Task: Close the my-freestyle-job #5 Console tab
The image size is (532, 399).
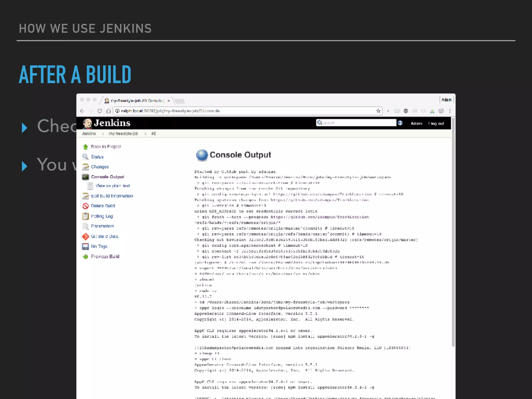Action: pyautogui.click(x=169, y=101)
